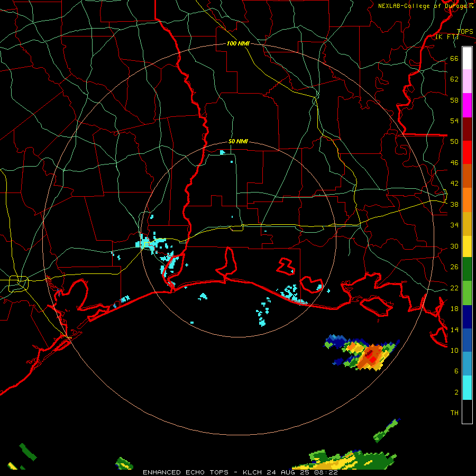Click the white swatch in the echo tops legend

click(x=467, y=58)
